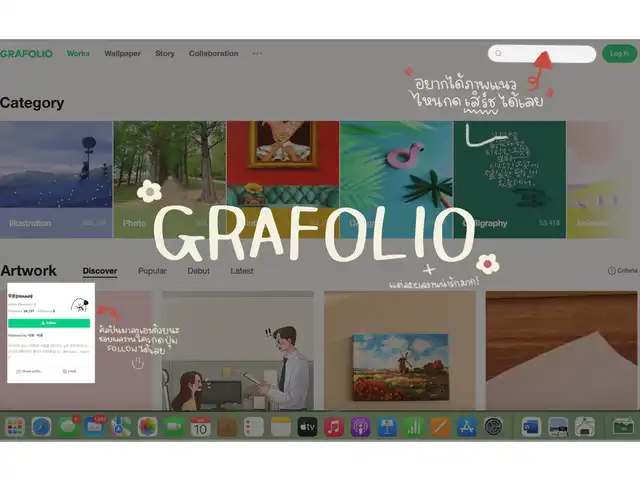Open the Music app in the dock
Image resolution: width=640 pixels, height=480 pixels.
334,427
